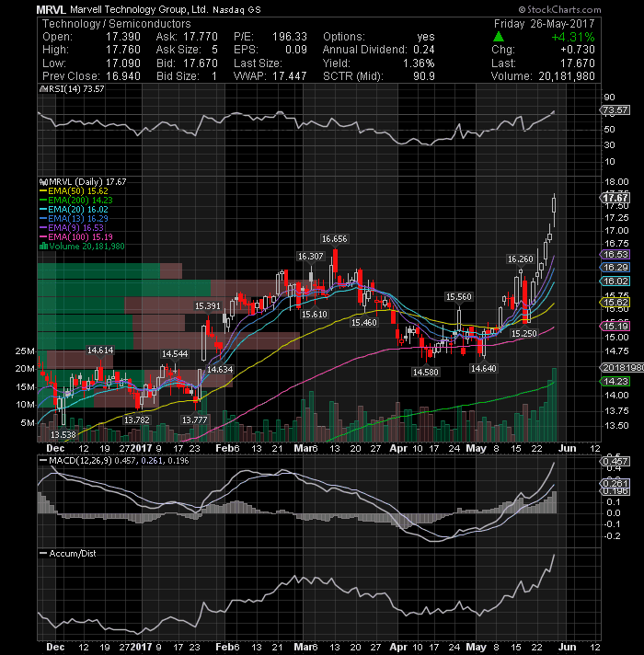Click the High value 17.760
Viewport: 644px width, 655px height.
click(x=123, y=50)
